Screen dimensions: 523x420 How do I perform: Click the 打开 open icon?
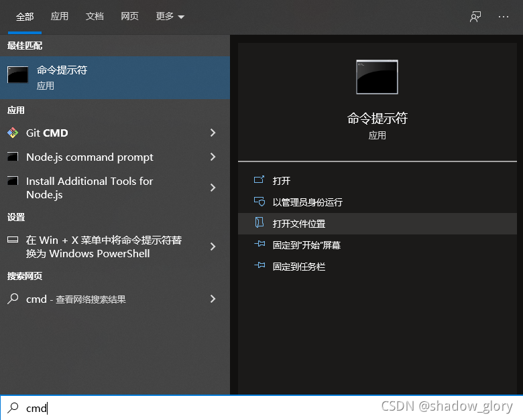pos(259,180)
